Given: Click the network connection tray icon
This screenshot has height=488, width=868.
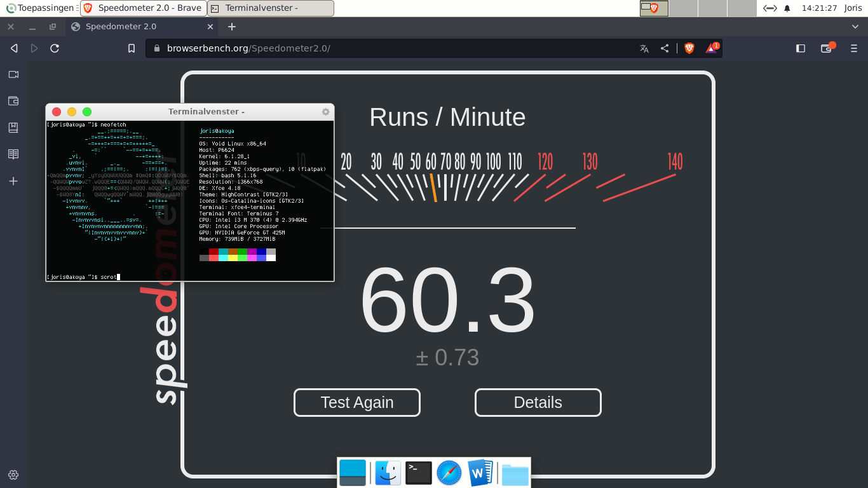Looking at the screenshot, I should tap(770, 8).
